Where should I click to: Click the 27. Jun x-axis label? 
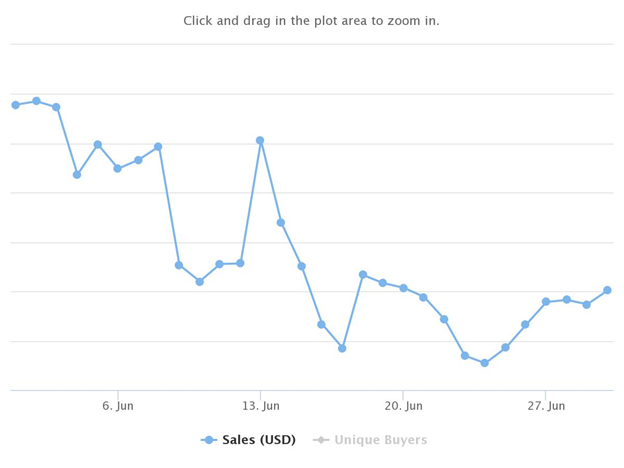546,406
